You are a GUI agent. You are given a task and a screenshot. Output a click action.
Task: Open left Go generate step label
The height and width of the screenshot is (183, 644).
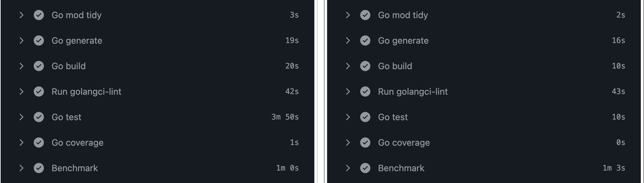77,40
